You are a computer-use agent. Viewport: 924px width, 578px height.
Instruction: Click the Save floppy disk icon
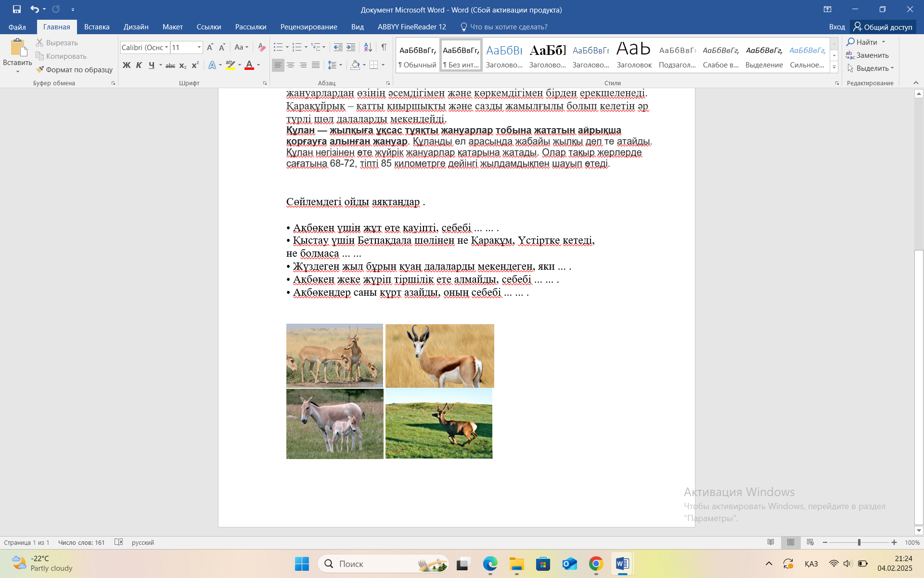[16, 9]
